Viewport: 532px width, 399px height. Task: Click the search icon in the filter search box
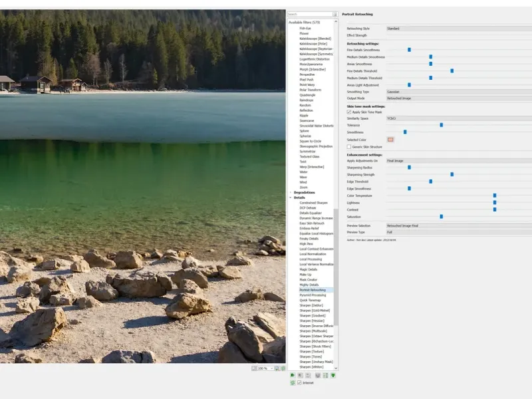pyautogui.click(x=335, y=14)
